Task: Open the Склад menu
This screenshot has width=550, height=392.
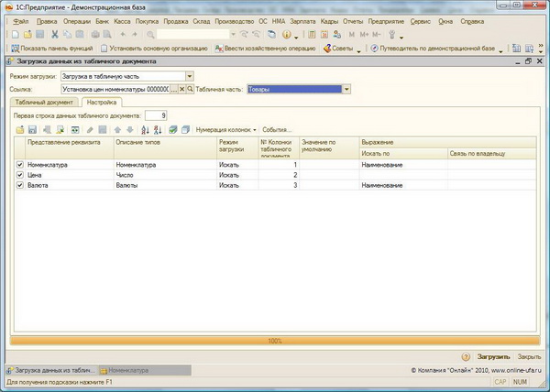Action: pyautogui.click(x=202, y=21)
